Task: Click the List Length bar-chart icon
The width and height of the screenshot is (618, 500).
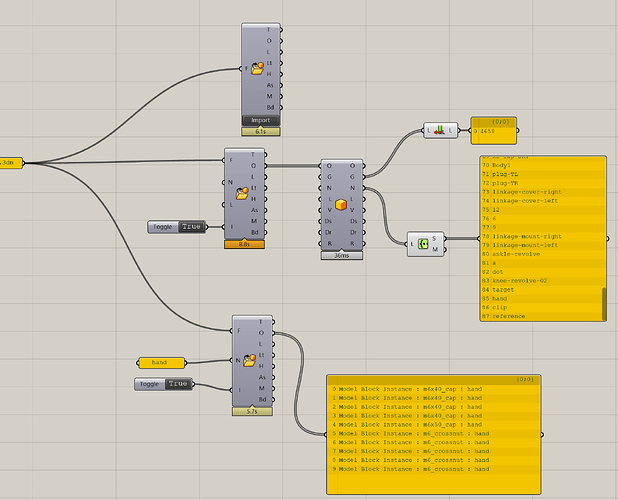Action: [439, 130]
